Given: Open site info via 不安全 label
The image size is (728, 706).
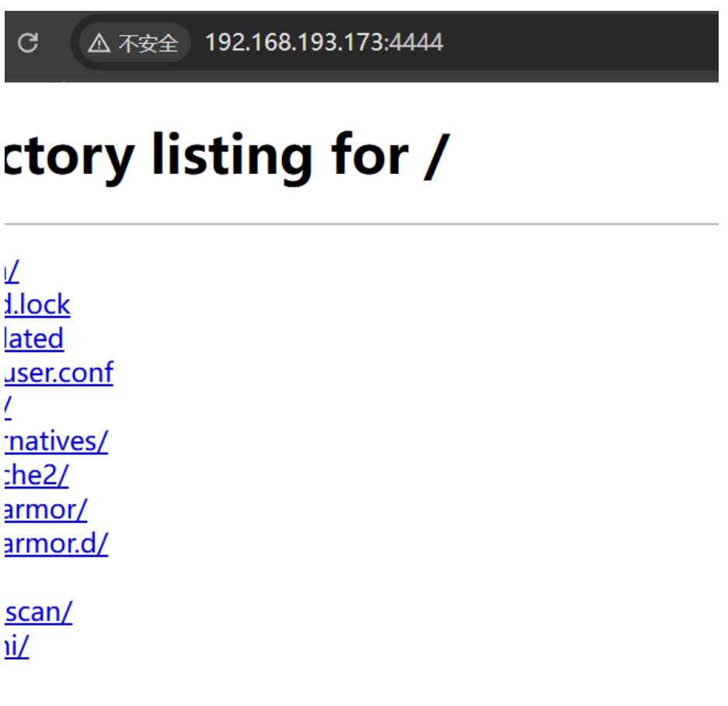Looking at the screenshot, I should pos(148,43).
